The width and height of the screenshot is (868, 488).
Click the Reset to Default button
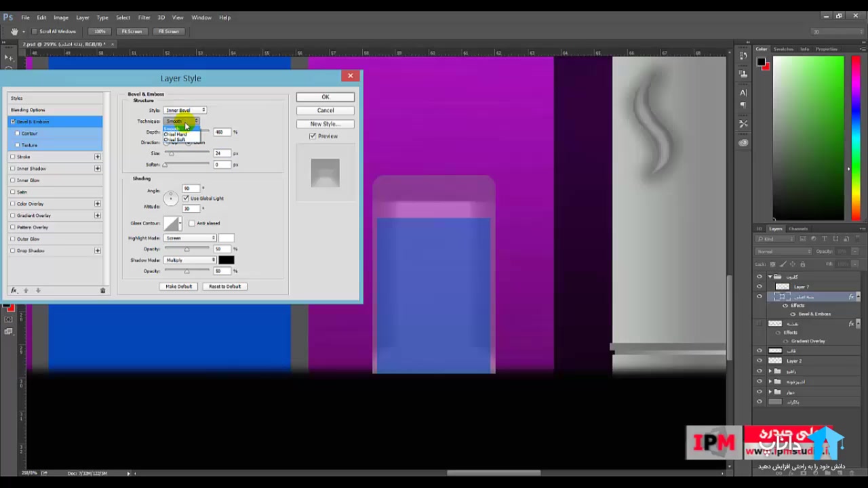click(225, 287)
